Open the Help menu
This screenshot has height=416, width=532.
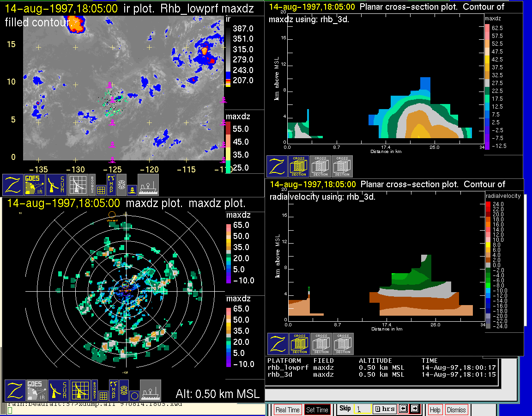(435, 410)
